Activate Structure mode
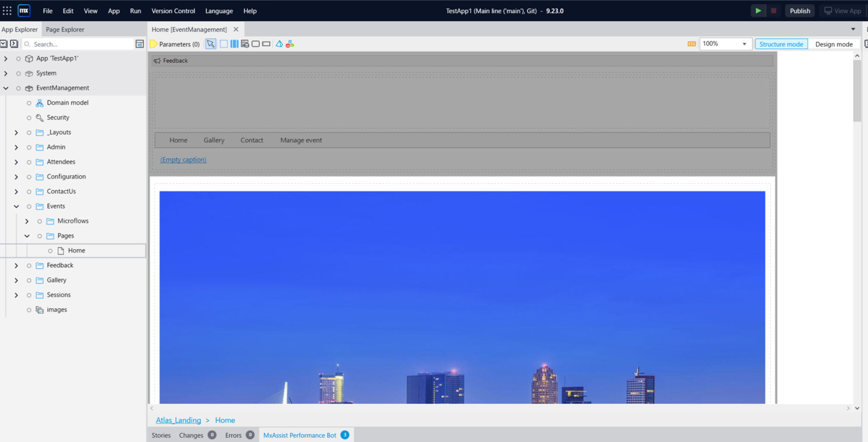 point(781,44)
